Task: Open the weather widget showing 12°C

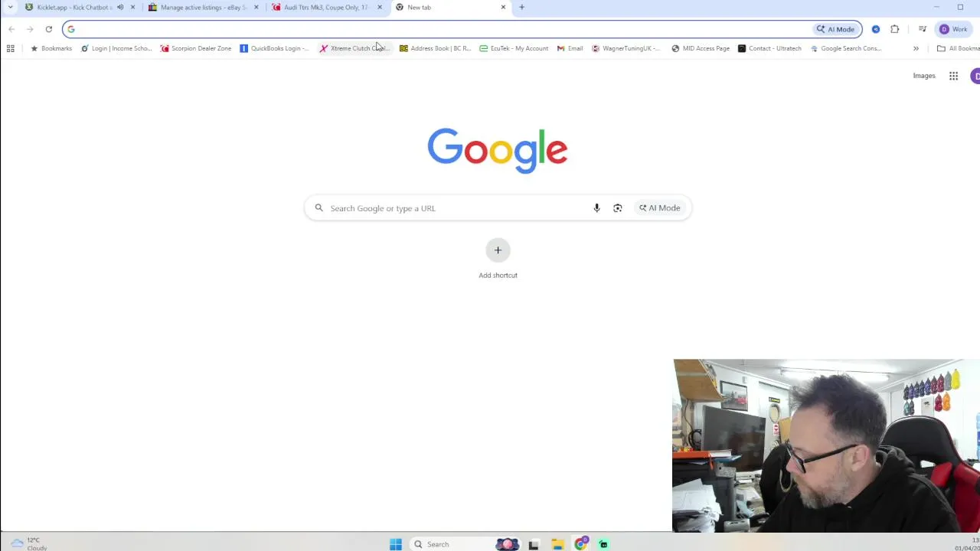Action: coord(28,543)
